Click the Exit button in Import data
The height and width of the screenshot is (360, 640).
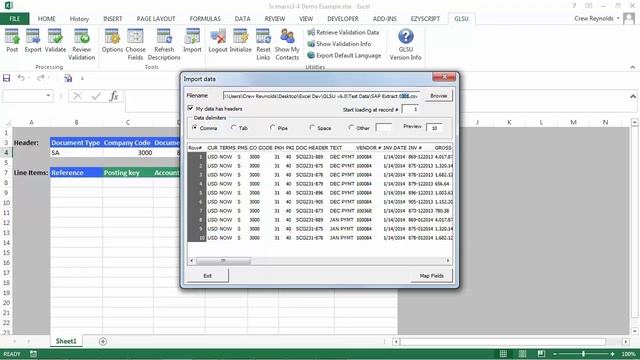pyautogui.click(x=207, y=276)
